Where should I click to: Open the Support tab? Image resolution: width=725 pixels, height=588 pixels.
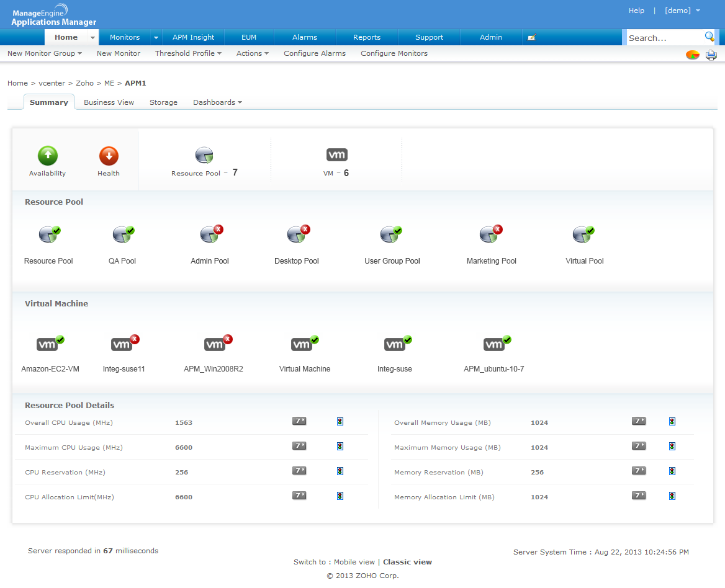tap(429, 37)
